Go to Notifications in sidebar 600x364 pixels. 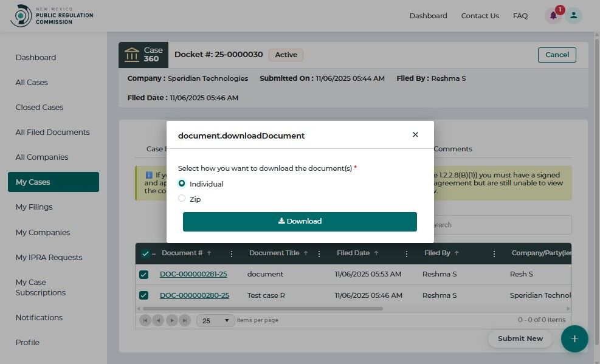[39, 317]
